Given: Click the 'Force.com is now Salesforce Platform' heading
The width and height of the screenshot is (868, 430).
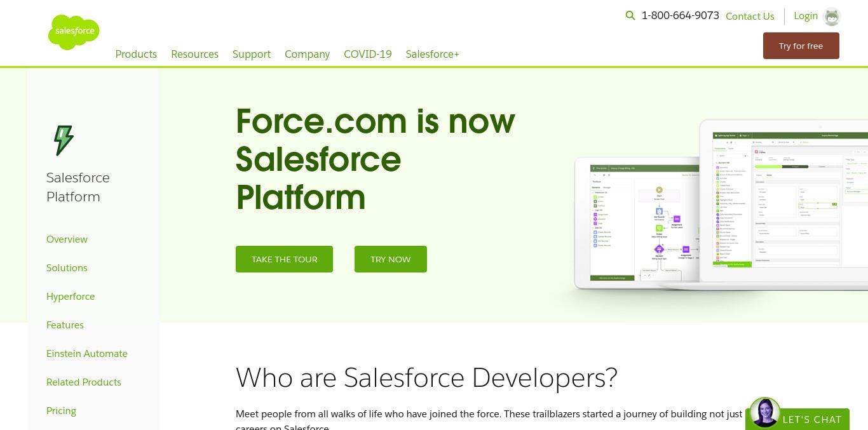Looking at the screenshot, I should (376, 159).
